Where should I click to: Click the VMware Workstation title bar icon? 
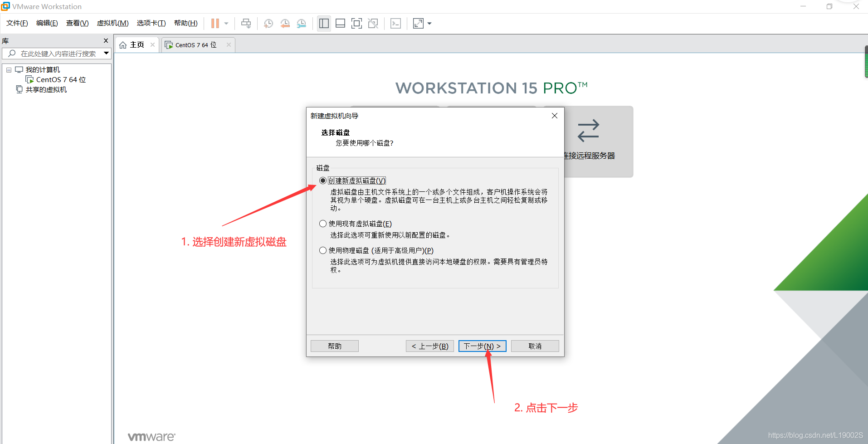[x=5, y=6]
